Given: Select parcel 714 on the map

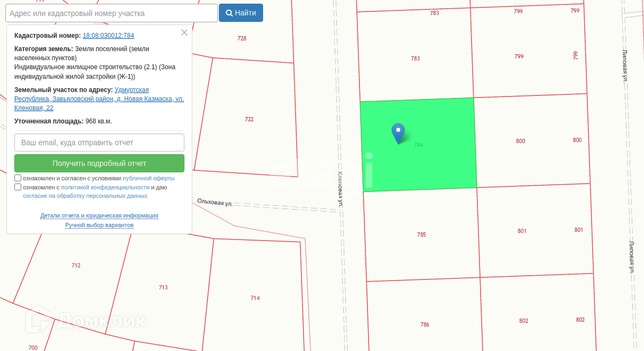Looking at the screenshot, I should click(255, 298).
